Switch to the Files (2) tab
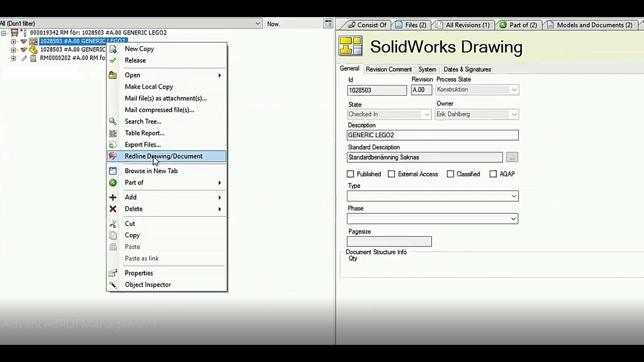644x362 pixels. [411, 25]
